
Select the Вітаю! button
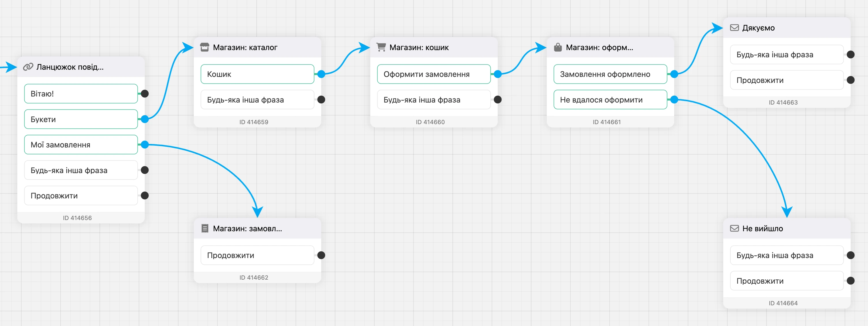click(81, 94)
